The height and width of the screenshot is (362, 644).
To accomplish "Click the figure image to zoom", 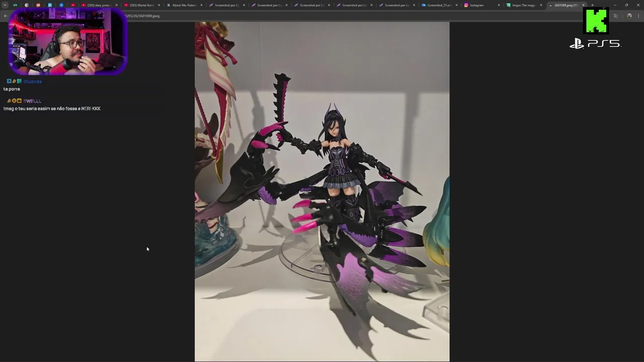I will [x=322, y=192].
